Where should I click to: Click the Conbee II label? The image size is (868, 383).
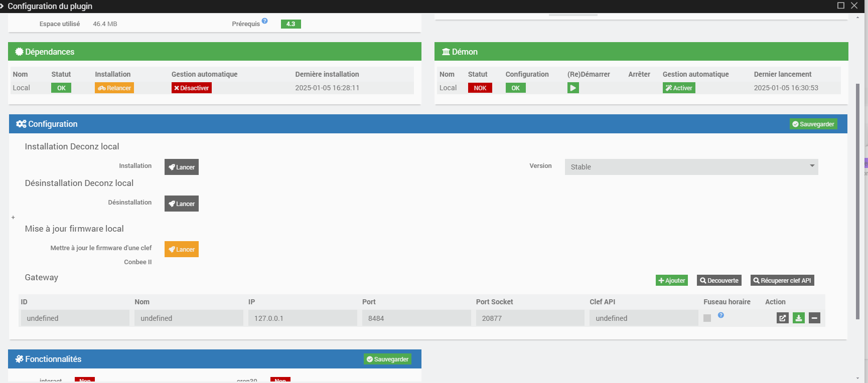click(138, 262)
